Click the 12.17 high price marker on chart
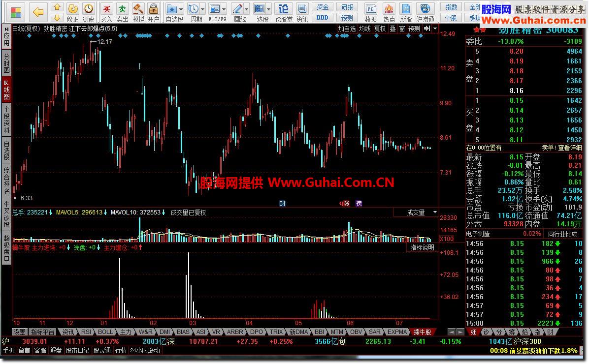The width and height of the screenshot is (589, 364). (104, 42)
